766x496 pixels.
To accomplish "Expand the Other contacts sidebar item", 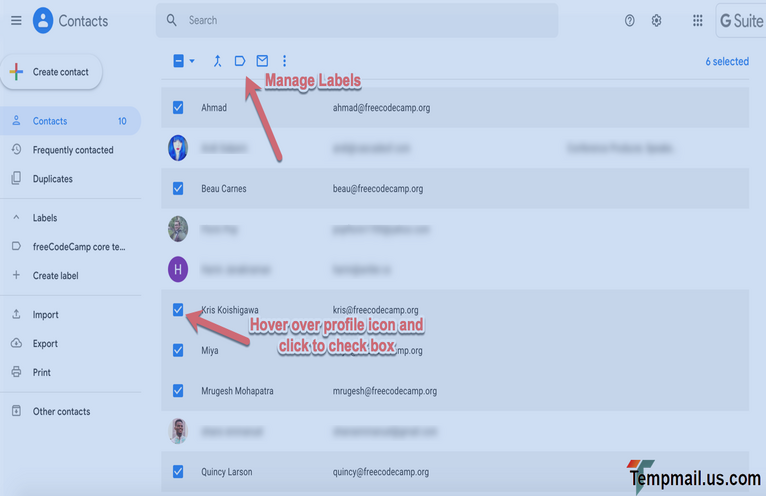I will pos(60,411).
